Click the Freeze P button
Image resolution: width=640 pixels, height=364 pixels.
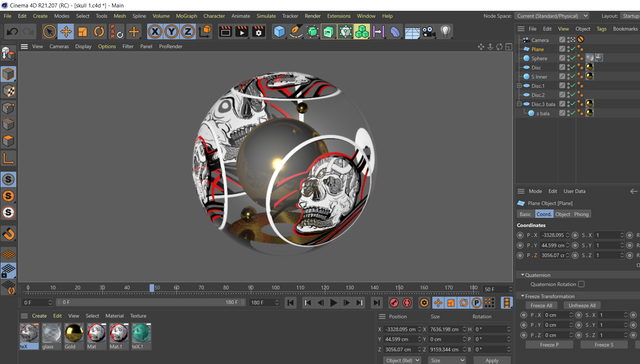[549, 345]
